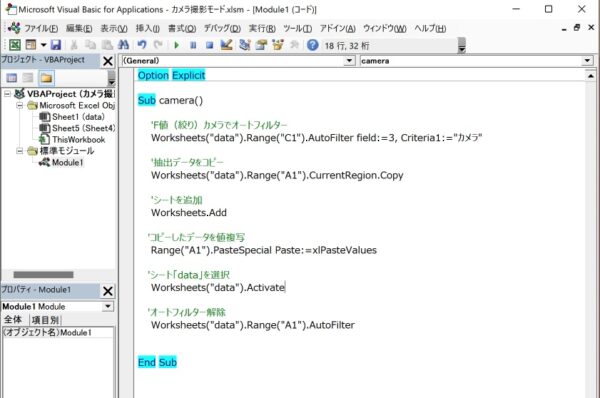Collapse the 標準モジュール folder
This screenshot has width=600, height=398.
pos(20,151)
